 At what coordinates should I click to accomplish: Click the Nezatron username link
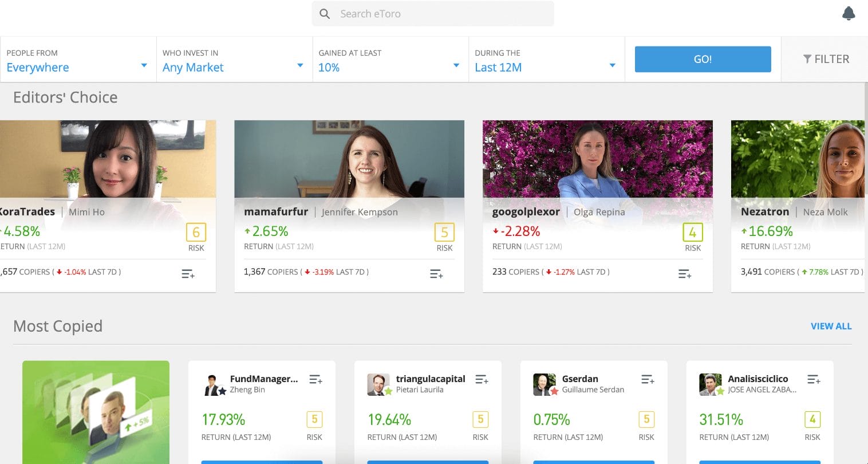click(764, 212)
